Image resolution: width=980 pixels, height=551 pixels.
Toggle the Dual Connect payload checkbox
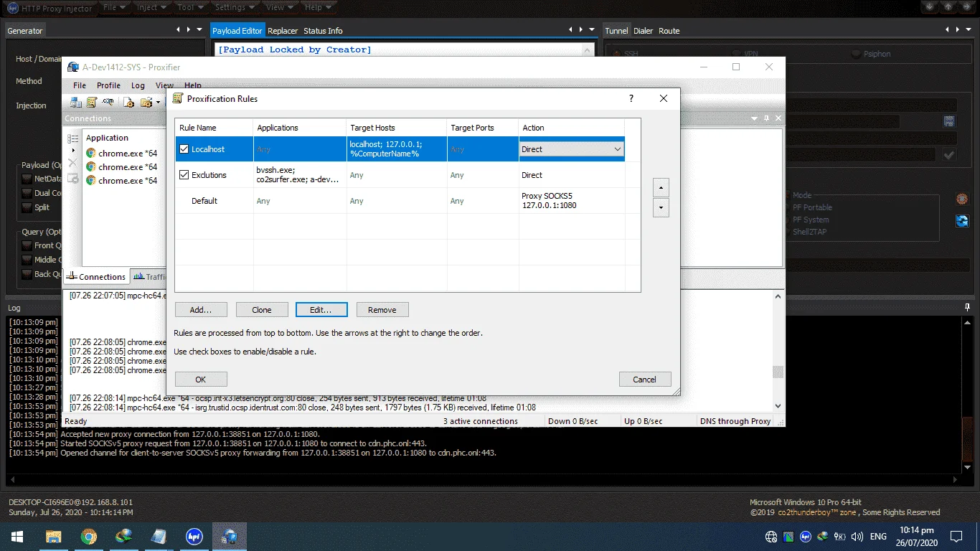click(27, 193)
